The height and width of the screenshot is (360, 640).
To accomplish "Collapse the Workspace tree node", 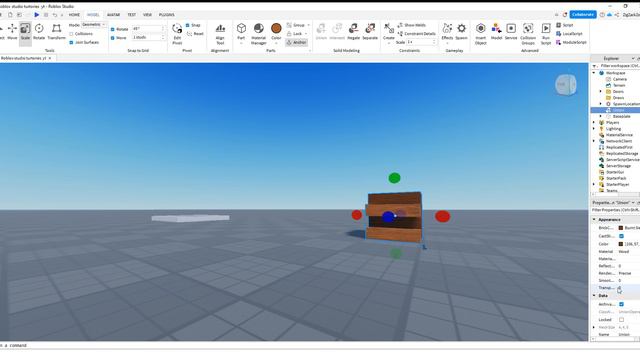I will click(x=594, y=73).
